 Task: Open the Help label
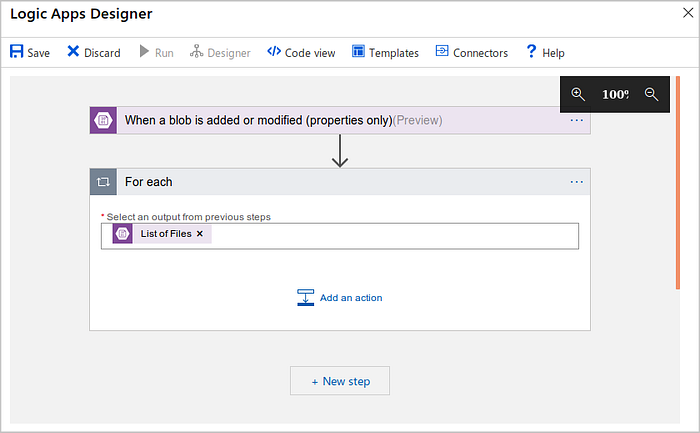pyautogui.click(x=553, y=53)
